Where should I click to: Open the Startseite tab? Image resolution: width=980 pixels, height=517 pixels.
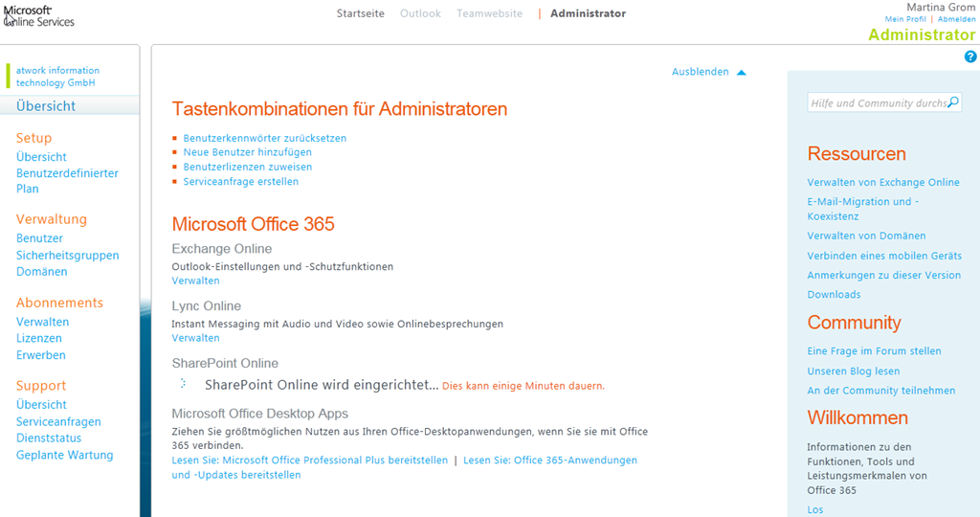tap(361, 13)
